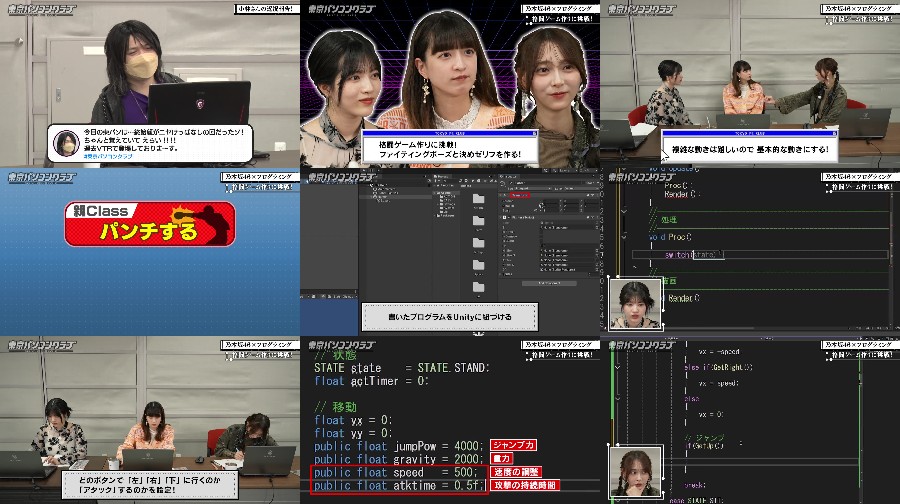Open the code thumbnail with the ジャンプ comment
Screen dimensions: 900x504
click(x=750, y=420)
